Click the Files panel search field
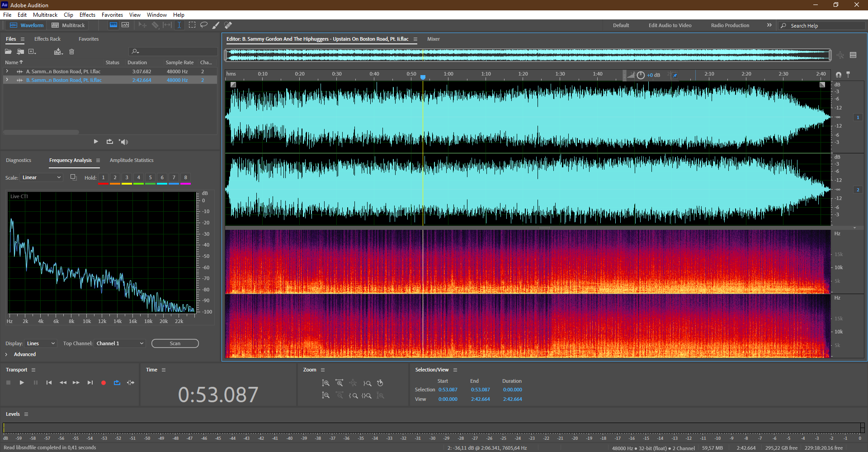Screen dimensions: 868x452 point(174,52)
